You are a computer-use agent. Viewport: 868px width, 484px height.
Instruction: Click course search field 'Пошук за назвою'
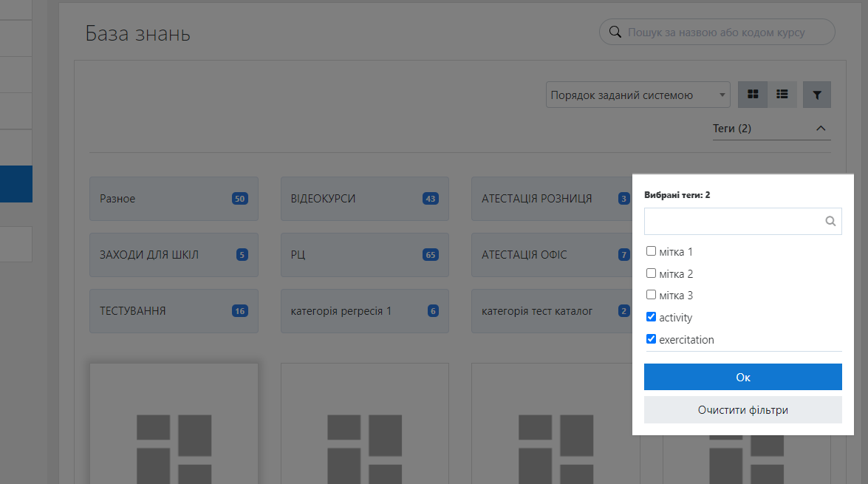717,32
